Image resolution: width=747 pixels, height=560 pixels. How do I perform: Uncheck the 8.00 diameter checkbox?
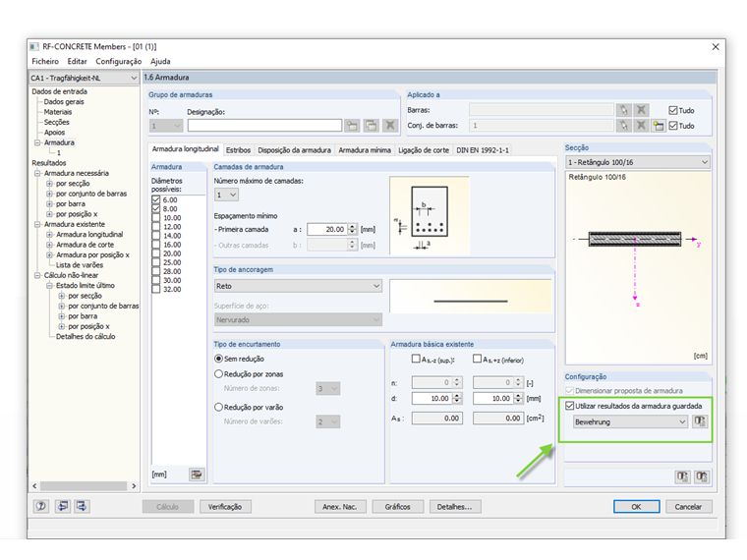click(155, 208)
